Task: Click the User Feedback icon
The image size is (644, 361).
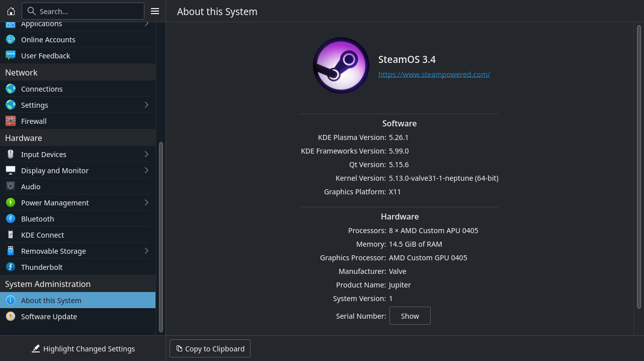Action: 11,55
